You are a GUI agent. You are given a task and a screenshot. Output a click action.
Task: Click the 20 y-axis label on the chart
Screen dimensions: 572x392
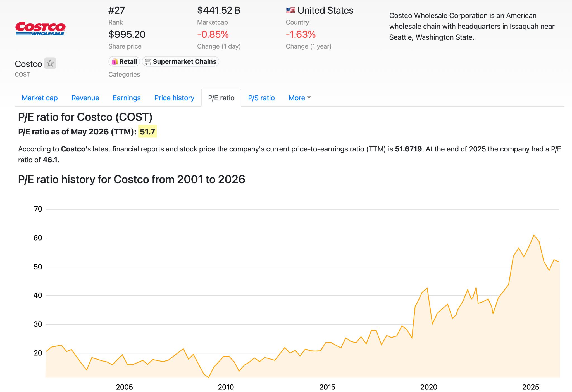click(38, 353)
